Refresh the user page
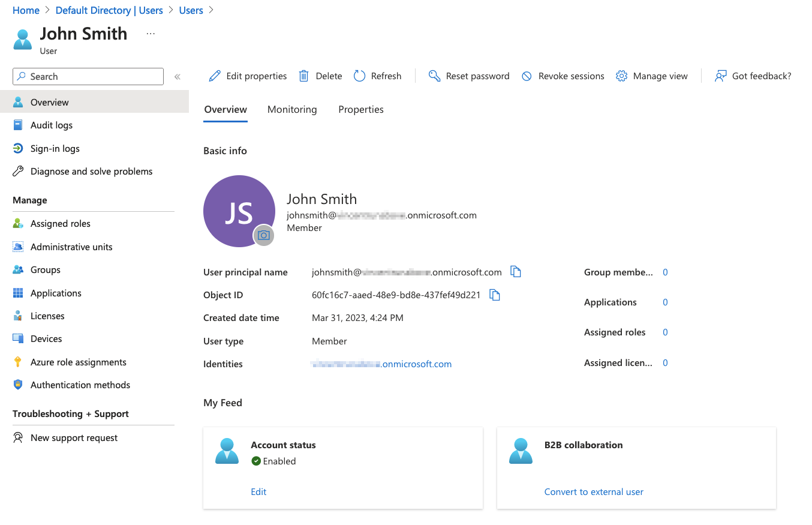Screen dimensions: 812x525 point(377,76)
